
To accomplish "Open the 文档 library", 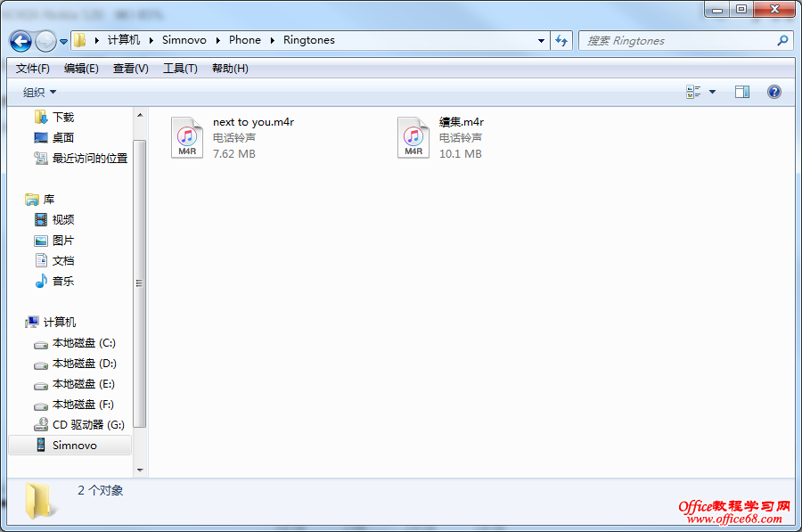I will click(63, 261).
